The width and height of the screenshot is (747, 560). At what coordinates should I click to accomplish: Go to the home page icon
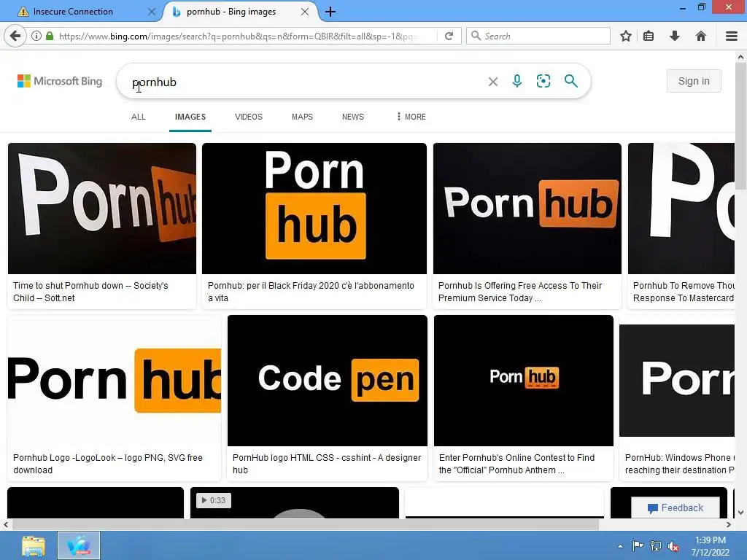coord(700,36)
